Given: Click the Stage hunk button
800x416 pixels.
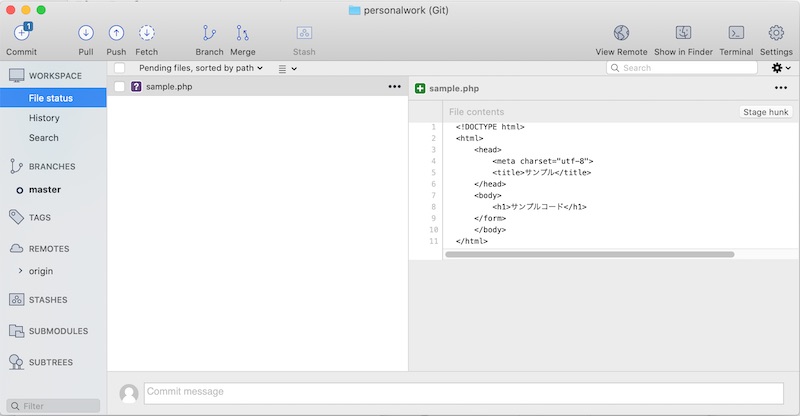Looking at the screenshot, I should (x=765, y=112).
